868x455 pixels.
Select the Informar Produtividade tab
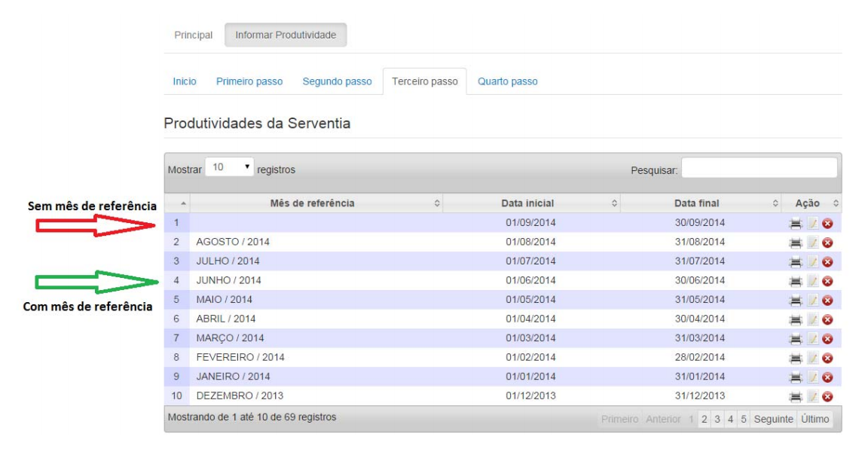[x=286, y=35]
